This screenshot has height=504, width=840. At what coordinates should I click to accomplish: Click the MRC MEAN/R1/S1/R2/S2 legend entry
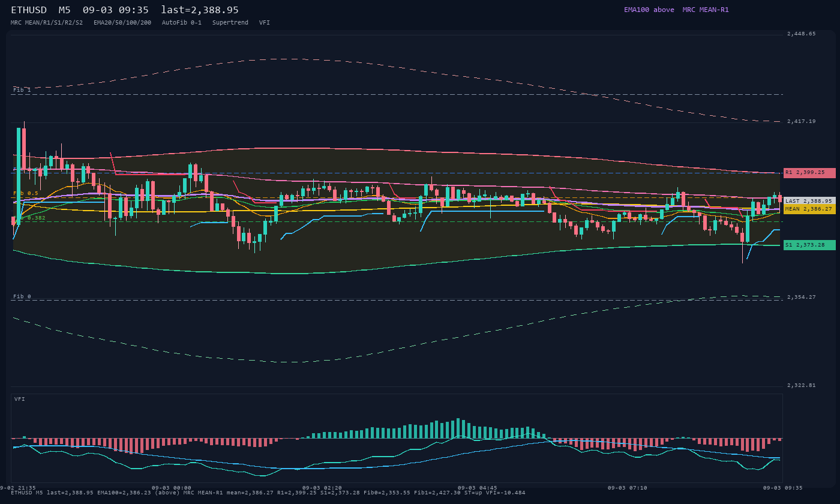point(47,23)
